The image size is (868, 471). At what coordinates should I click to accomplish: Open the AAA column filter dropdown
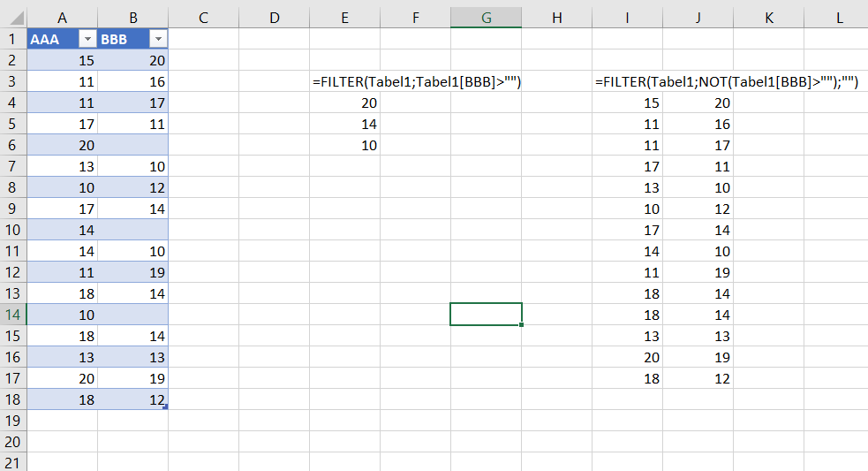click(x=87, y=40)
